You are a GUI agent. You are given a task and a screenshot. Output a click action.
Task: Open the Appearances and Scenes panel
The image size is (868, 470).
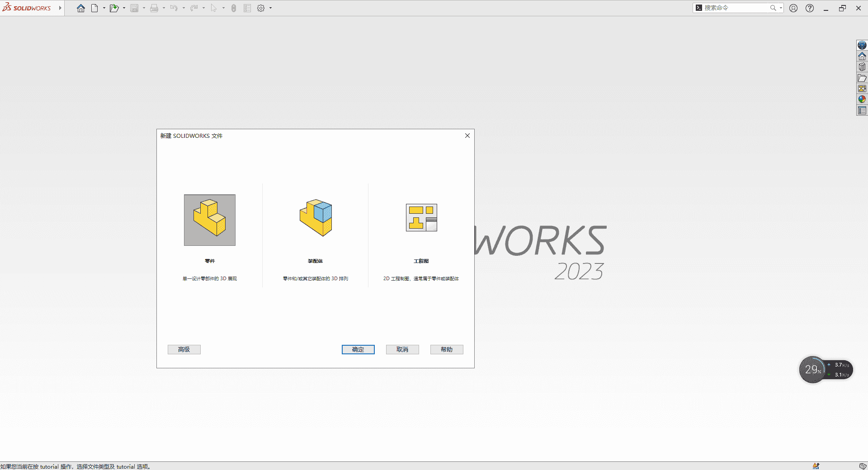click(x=862, y=99)
